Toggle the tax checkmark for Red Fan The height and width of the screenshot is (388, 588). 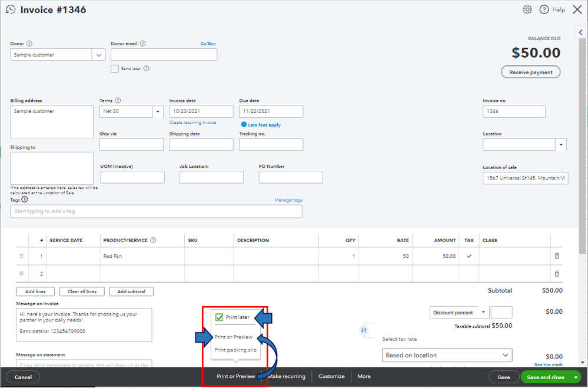[x=469, y=256]
